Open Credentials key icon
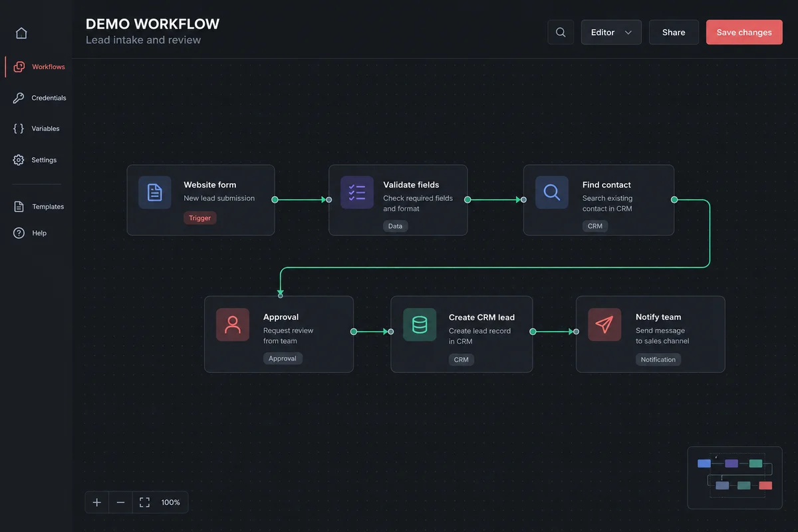The height and width of the screenshot is (532, 798). pos(19,98)
